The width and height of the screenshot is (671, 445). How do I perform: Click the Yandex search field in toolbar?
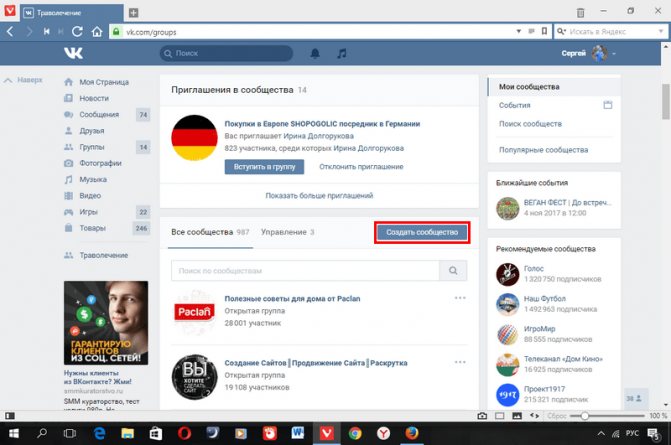(610, 31)
